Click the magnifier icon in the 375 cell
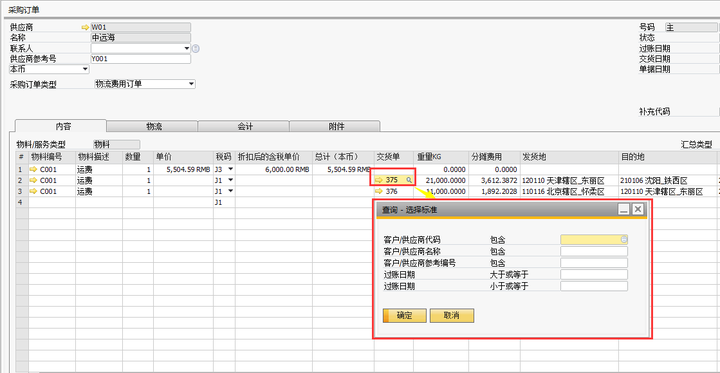Image resolution: width=720 pixels, height=373 pixels. pyautogui.click(x=409, y=180)
